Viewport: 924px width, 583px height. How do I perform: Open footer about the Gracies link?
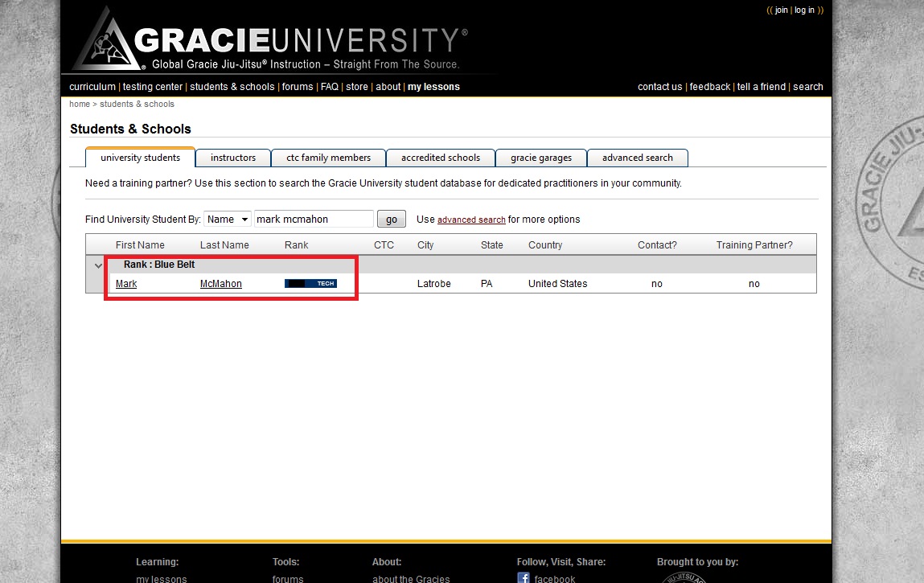pos(411,579)
